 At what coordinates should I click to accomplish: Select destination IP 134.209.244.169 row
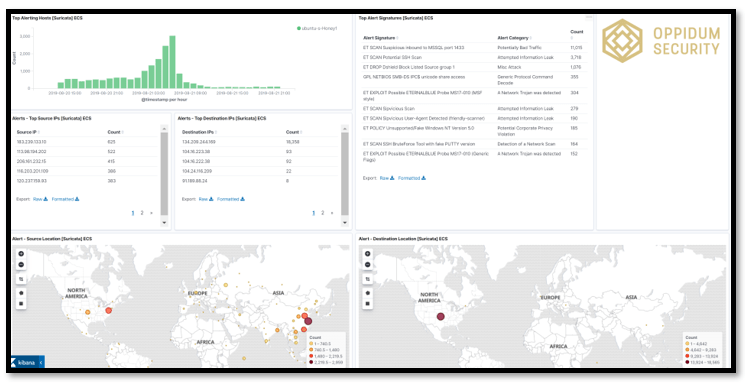(x=260, y=142)
